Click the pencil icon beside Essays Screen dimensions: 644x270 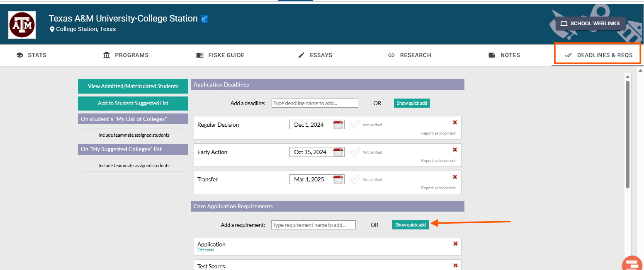pos(301,55)
